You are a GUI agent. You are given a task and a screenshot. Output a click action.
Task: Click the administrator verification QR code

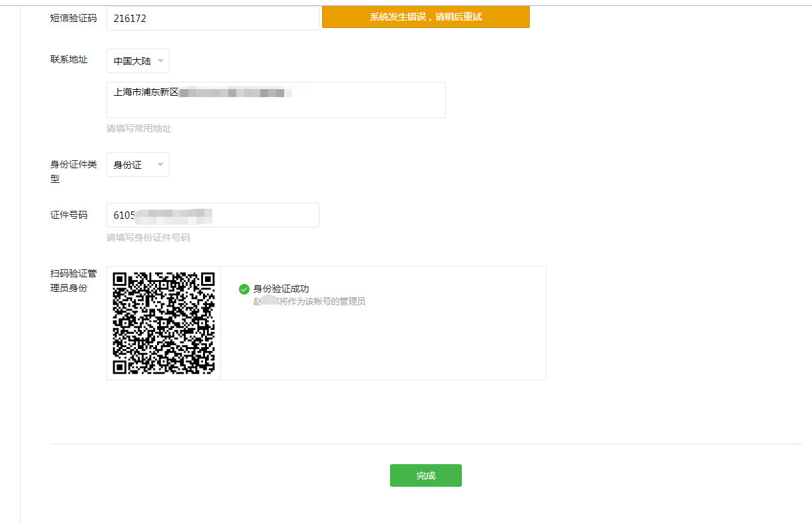click(x=164, y=323)
